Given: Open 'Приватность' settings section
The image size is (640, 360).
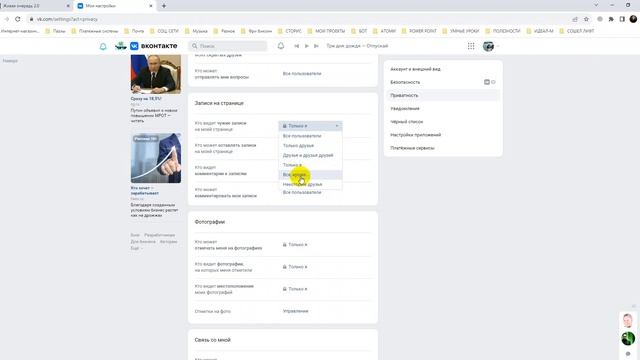Looking at the screenshot, I should [443, 96].
